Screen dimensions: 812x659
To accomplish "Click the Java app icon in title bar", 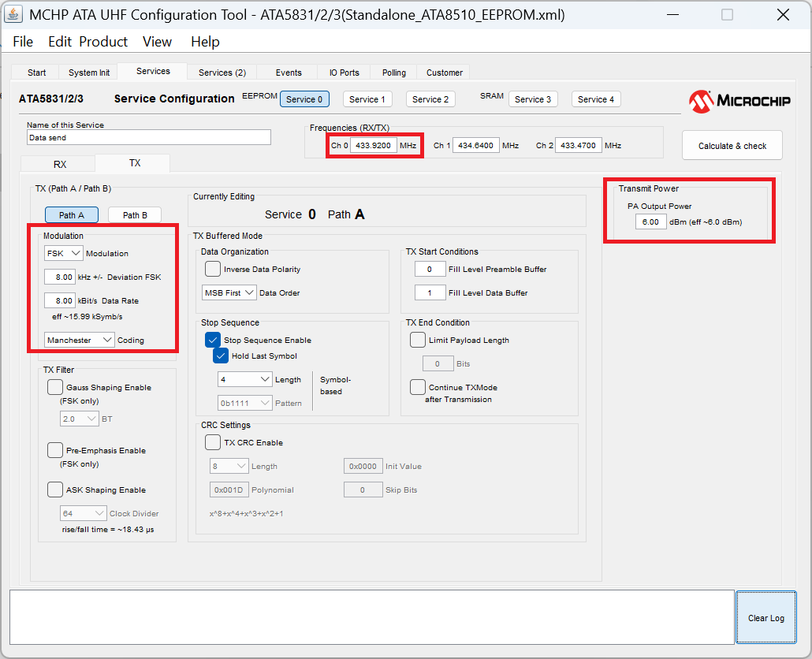I will tap(13, 14).
